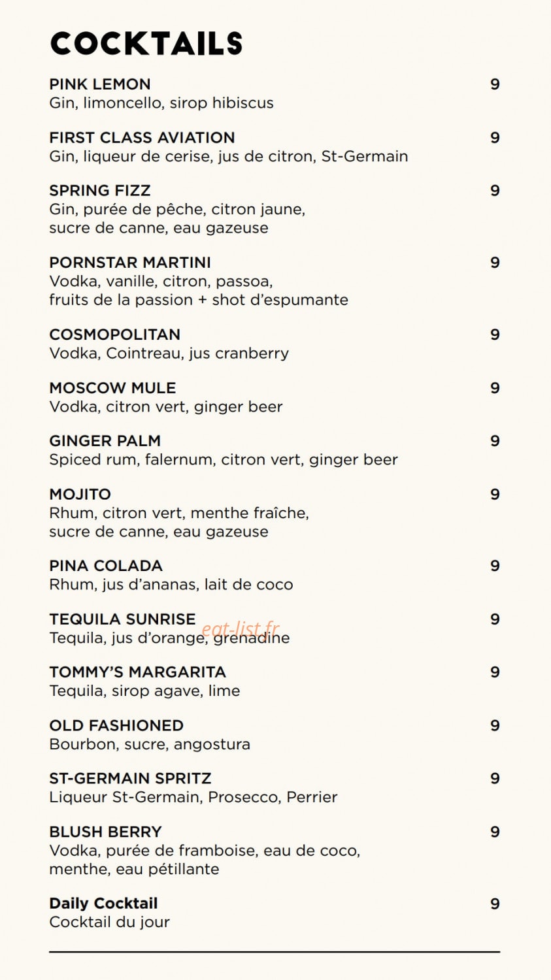Screen dimensions: 551x980
Task: Select the Daily Cocktail item
Action: [103, 904]
